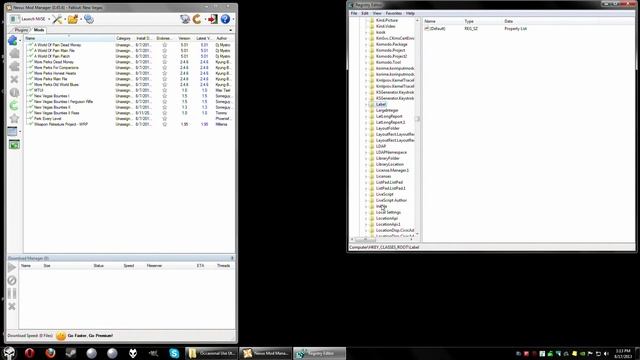Click Go Faster, Go Premium link
Image resolution: width=640 pixels, height=360 pixels.
pyautogui.click(x=90, y=336)
